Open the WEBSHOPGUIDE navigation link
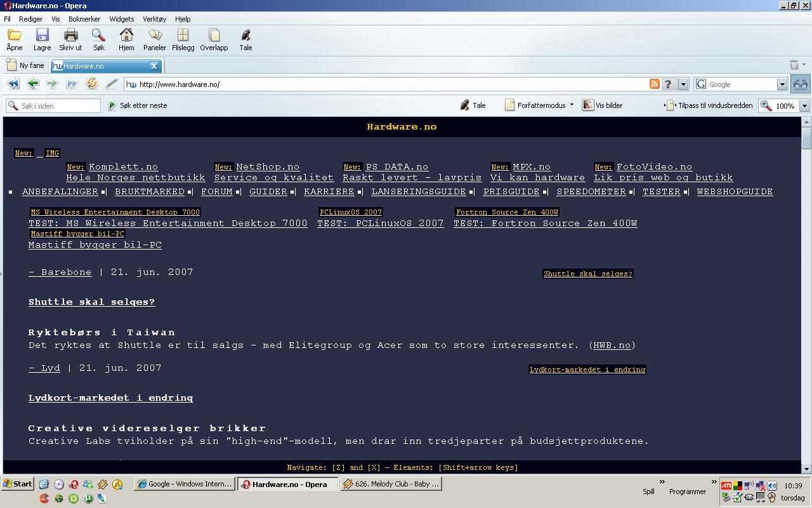Image resolution: width=812 pixels, height=508 pixels. point(735,192)
